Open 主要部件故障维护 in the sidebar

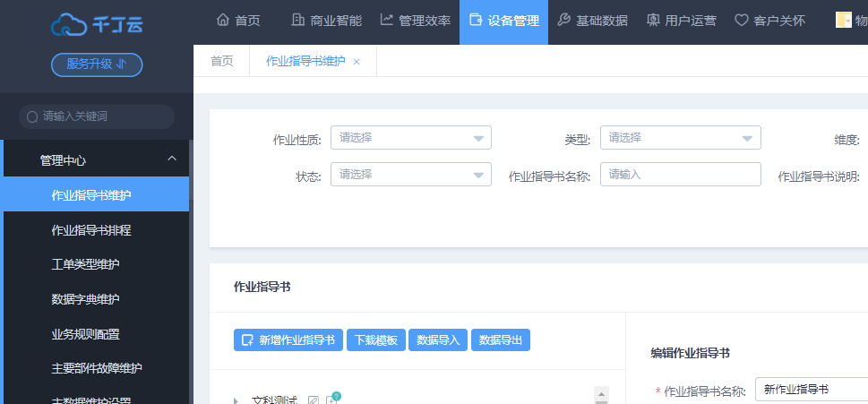[x=96, y=368]
